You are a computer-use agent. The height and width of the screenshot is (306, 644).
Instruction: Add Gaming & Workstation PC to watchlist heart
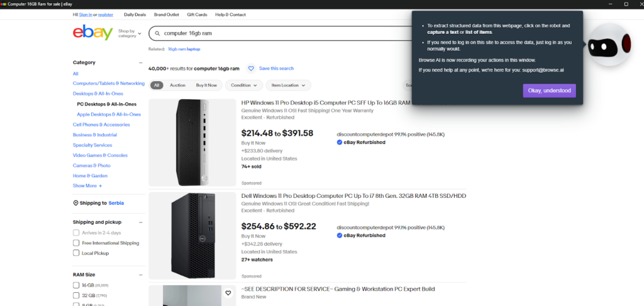(228, 293)
